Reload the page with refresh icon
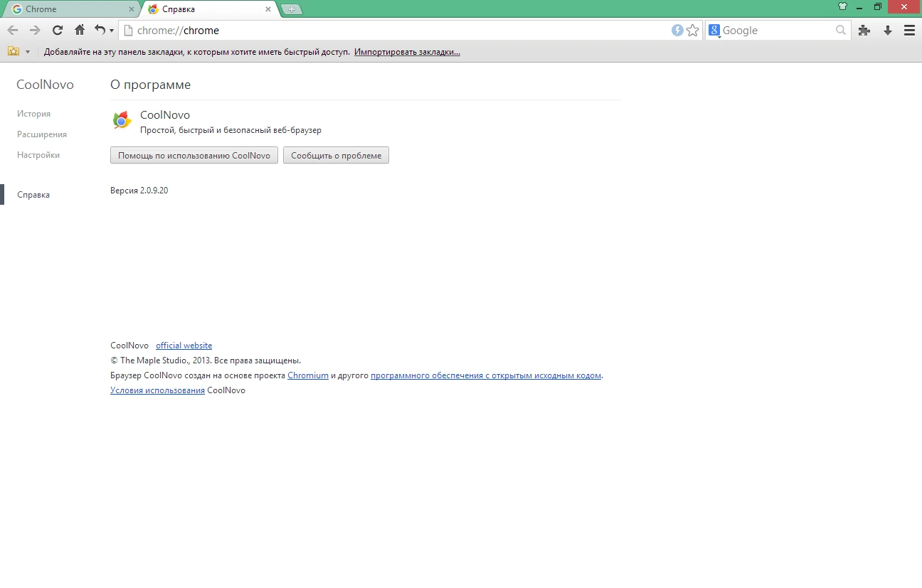 58,31
